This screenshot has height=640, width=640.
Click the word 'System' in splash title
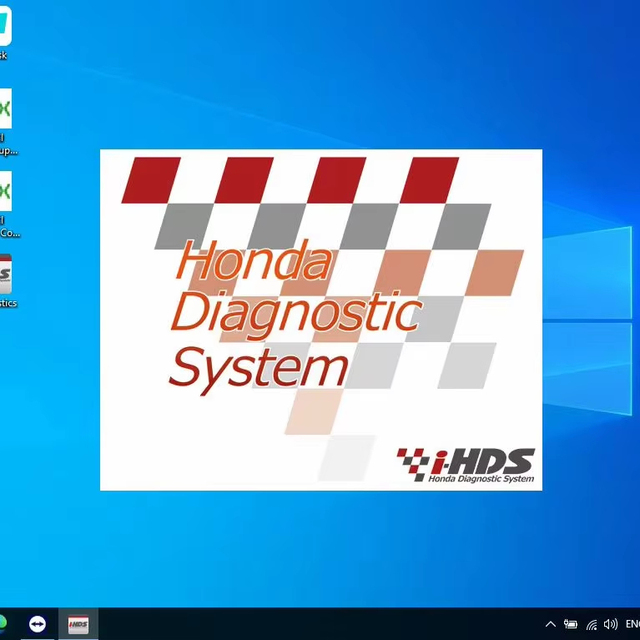pos(257,366)
